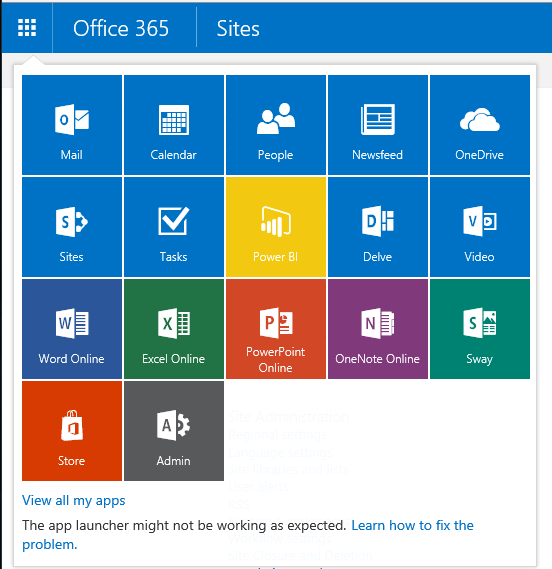This screenshot has height=569, width=552.
Task: Open Word Online
Action: [x=72, y=329]
